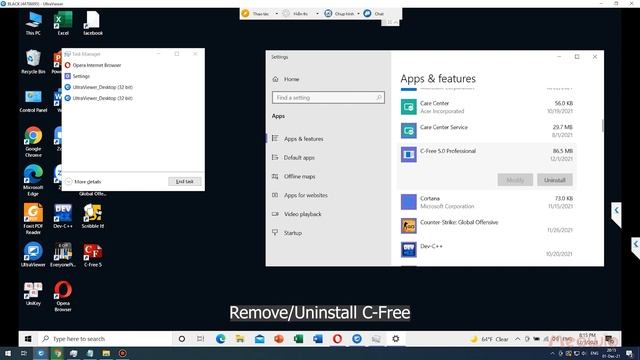Show hidden tray icons in the remote taskbar

point(518,339)
